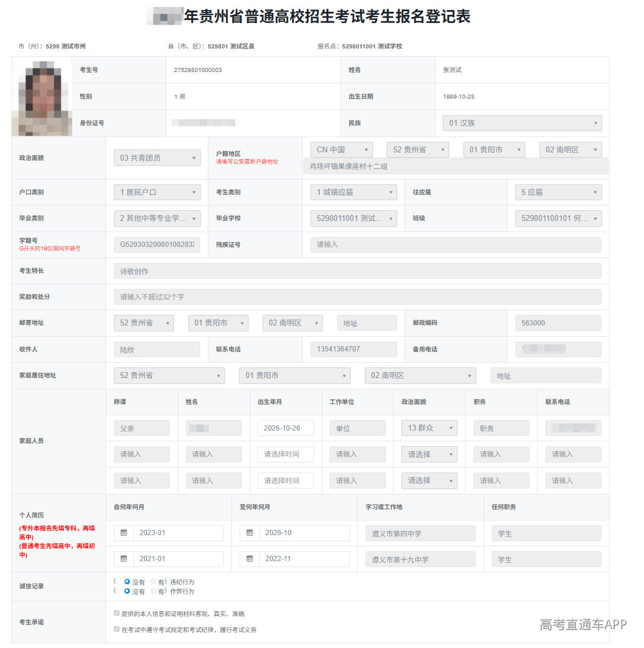The width and height of the screenshot is (644, 648).
Task: Open 毕业学校 dropdown 5298011001 测试
Action: tap(354, 218)
